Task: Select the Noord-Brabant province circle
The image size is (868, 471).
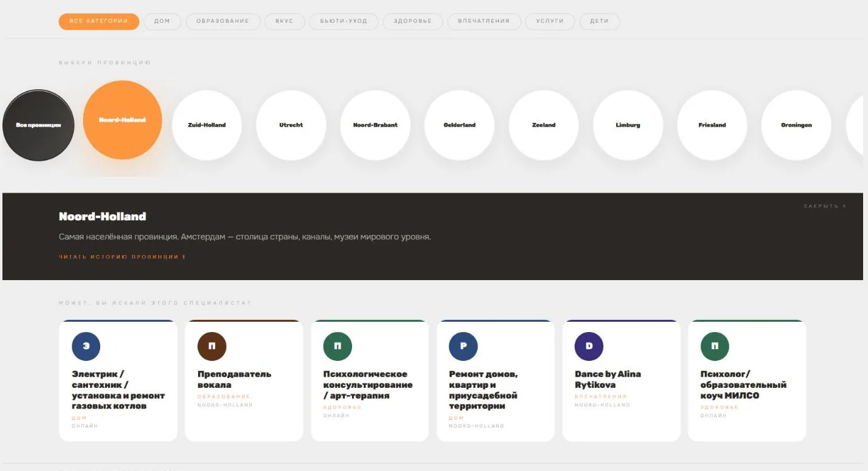Action: point(375,125)
